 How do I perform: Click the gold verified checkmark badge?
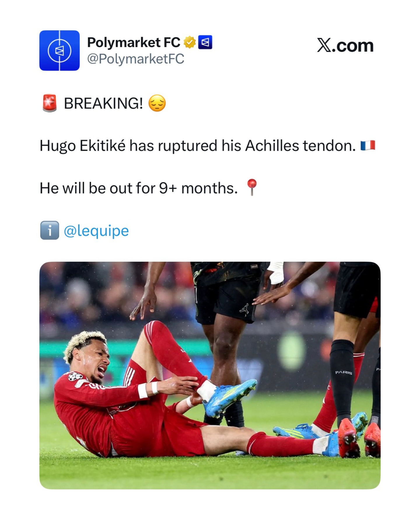coord(190,43)
